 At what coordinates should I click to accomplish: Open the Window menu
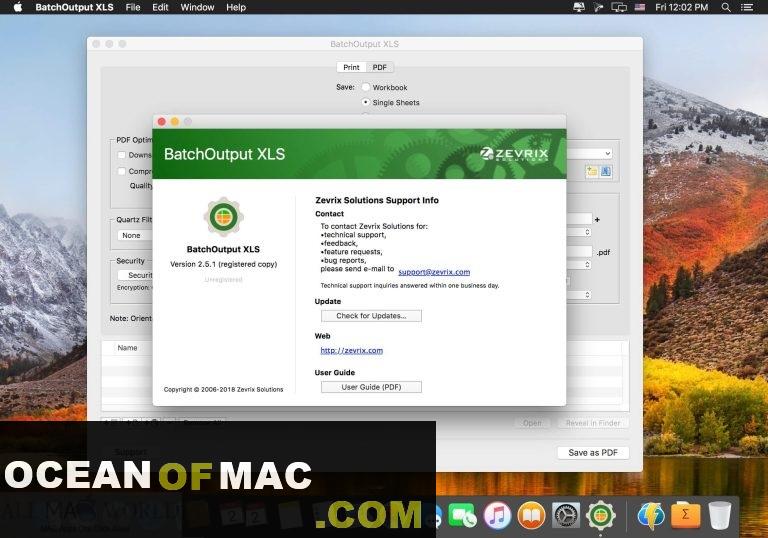pos(197,7)
